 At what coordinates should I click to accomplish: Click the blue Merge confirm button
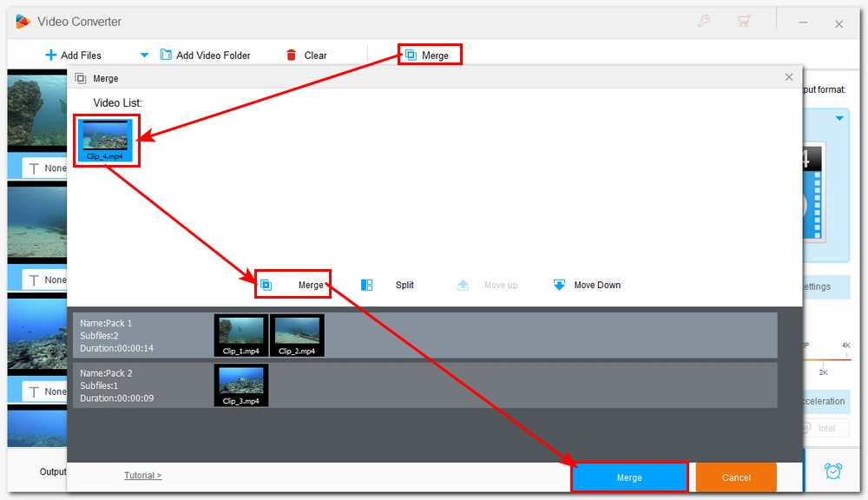coord(629,477)
